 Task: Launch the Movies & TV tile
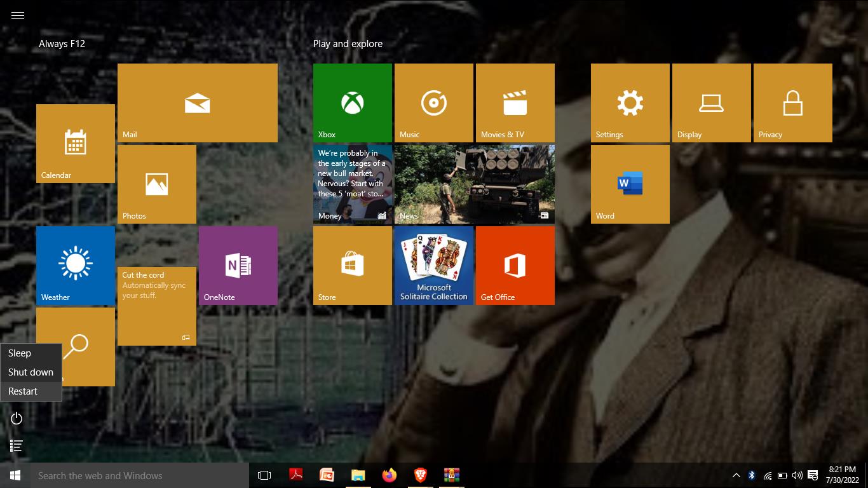[515, 103]
